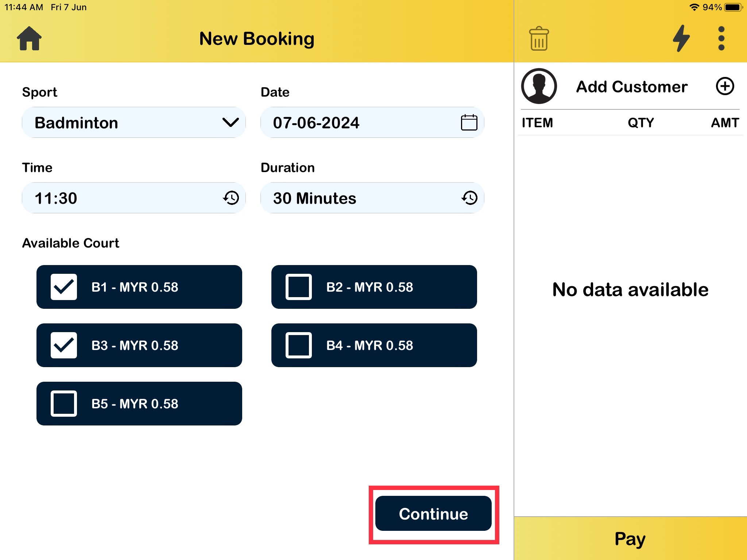Open the three-dot more options menu
The image size is (747, 560).
tap(721, 38)
